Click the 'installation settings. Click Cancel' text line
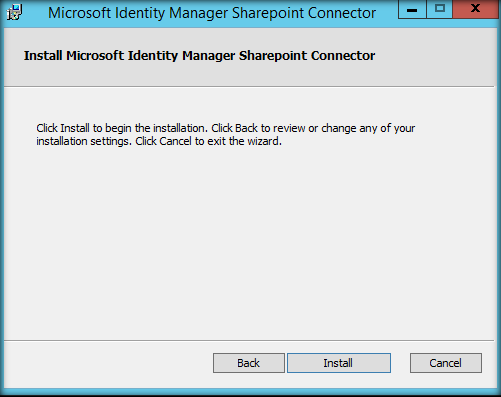Image resolution: width=501 pixels, height=397 pixels. click(159, 141)
